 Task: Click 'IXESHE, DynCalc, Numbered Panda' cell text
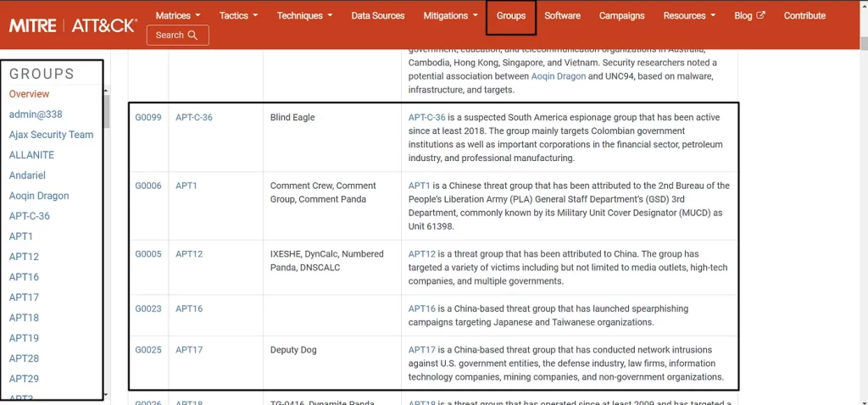click(326, 261)
